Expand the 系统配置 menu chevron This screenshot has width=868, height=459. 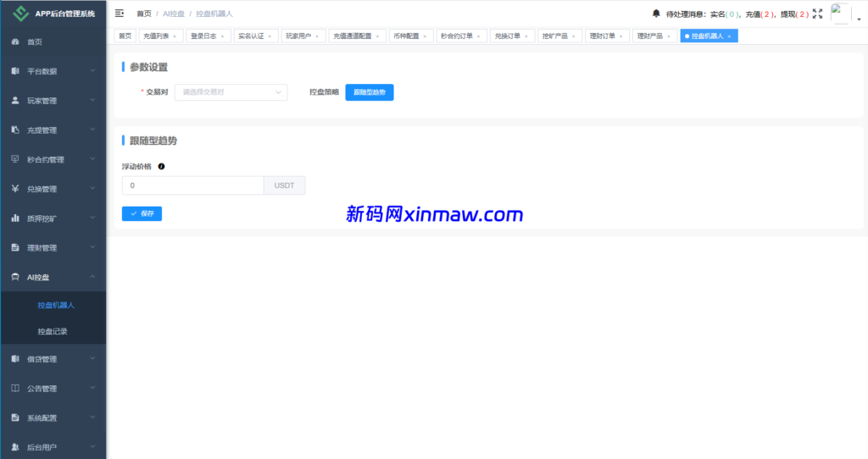(x=92, y=417)
